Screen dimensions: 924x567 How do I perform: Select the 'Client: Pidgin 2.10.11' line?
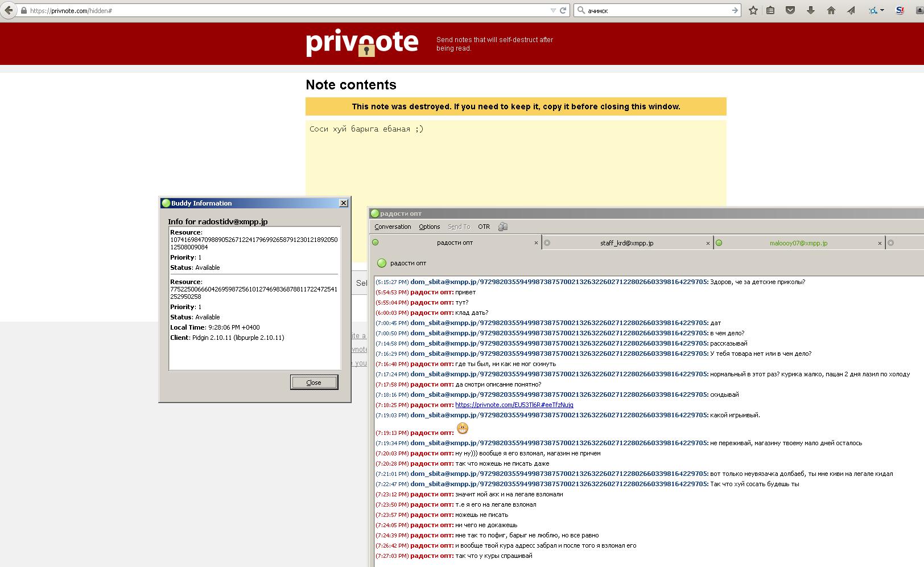click(x=227, y=338)
